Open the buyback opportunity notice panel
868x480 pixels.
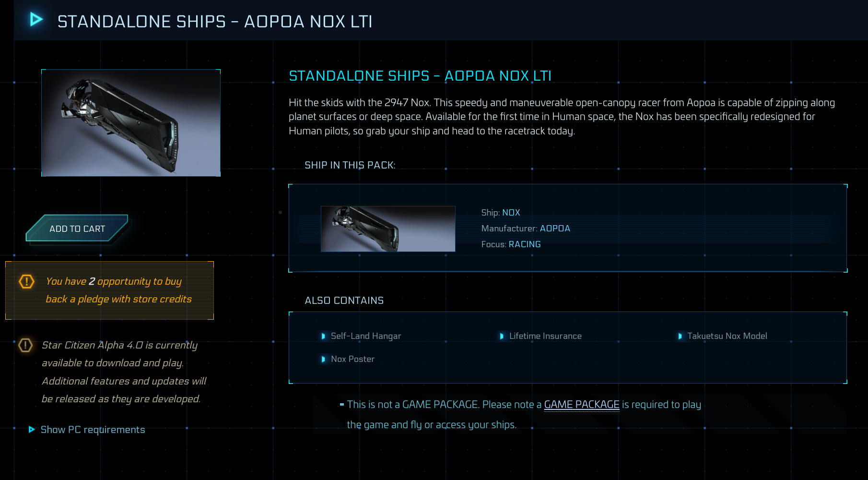click(109, 290)
